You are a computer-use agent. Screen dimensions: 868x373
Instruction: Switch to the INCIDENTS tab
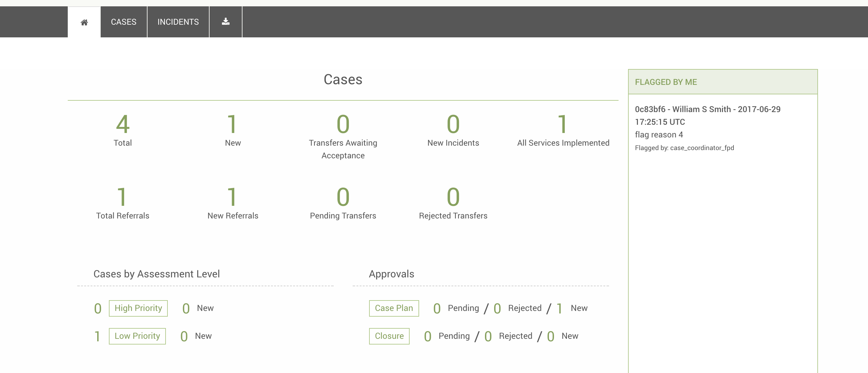click(178, 22)
